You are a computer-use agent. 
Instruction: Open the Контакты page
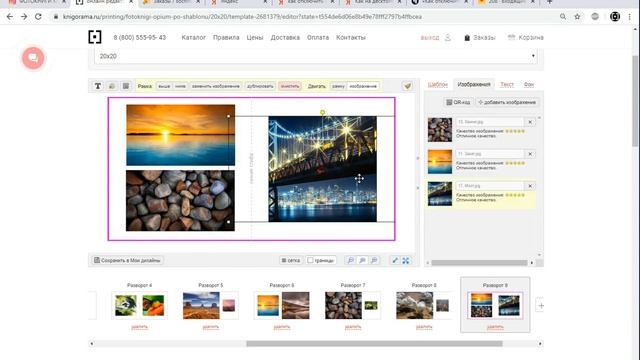[x=351, y=37]
